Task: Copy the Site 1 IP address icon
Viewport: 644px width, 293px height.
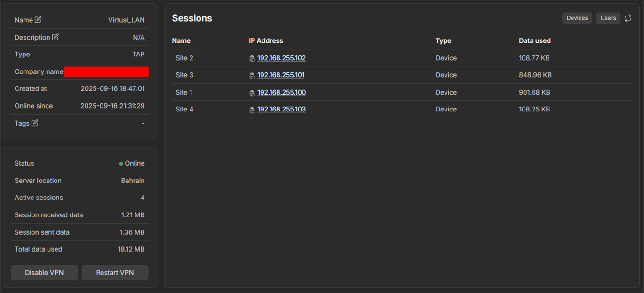Action: coord(252,93)
